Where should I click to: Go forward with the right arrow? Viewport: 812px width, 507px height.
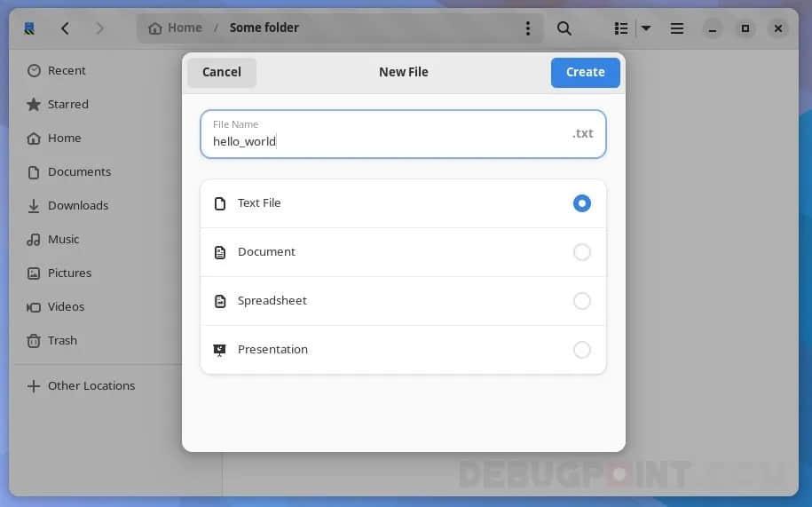[x=99, y=28]
